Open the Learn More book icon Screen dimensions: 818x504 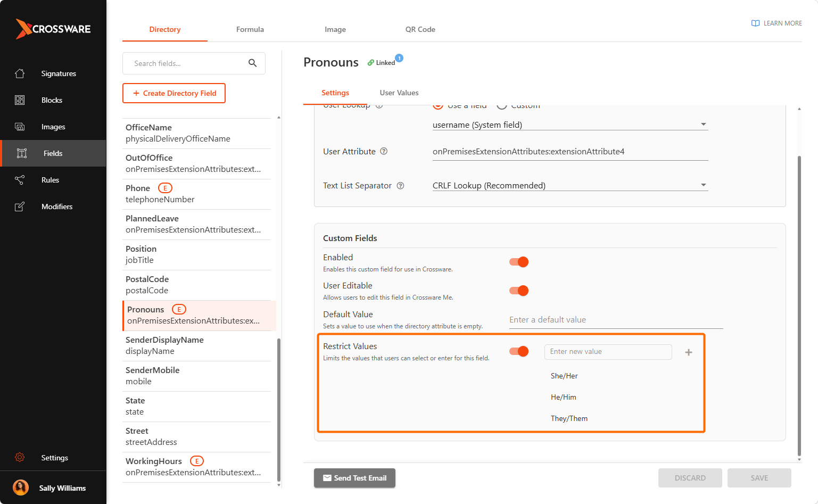(x=755, y=23)
